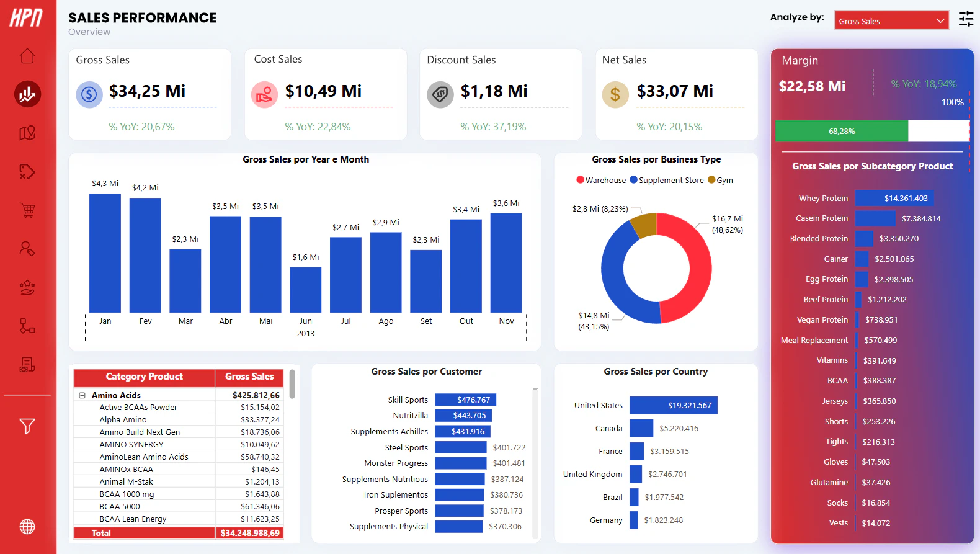The image size is (980, 554).
Task: Select the Active BCAAs Powder table row
Action: tap(179, 408)
